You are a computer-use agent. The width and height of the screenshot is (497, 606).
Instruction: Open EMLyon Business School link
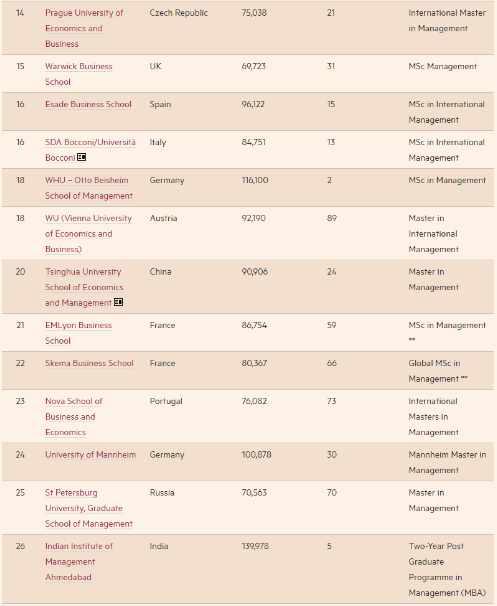(x=78, y=333)
